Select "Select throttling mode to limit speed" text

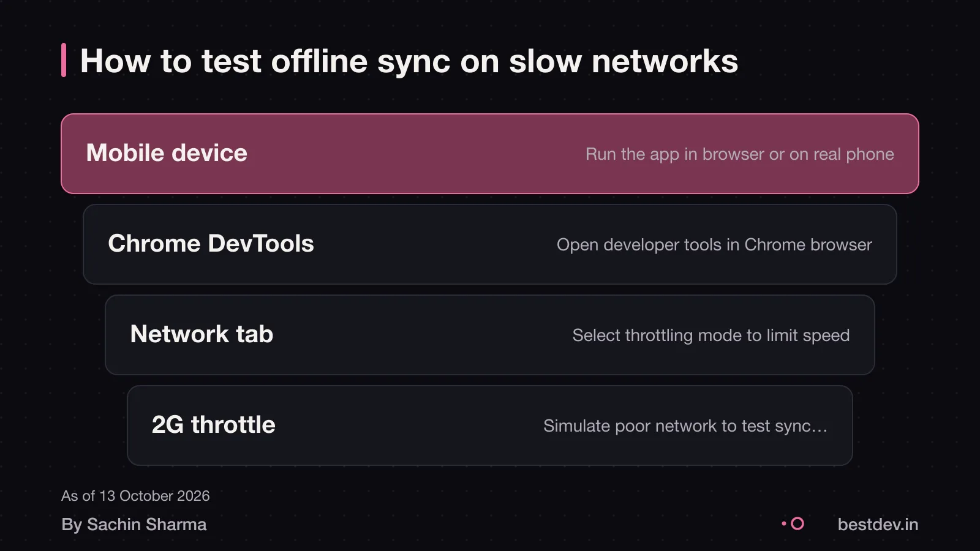(710, 335)
